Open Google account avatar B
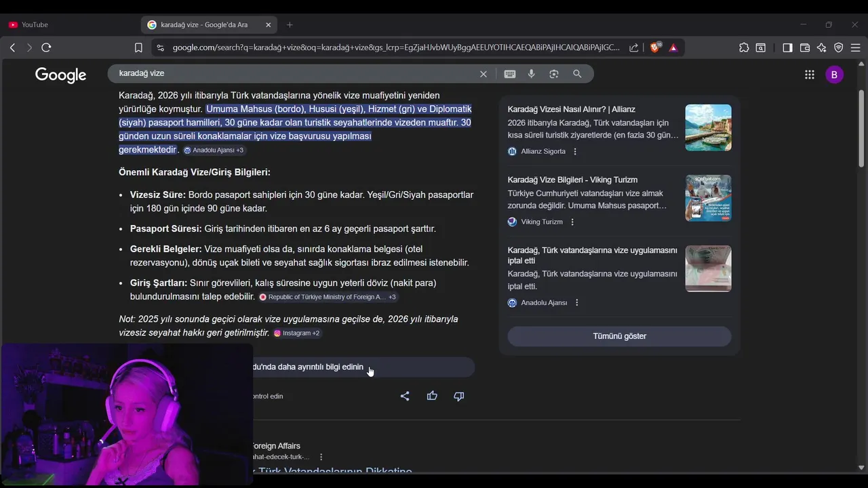Viewport: 868px width, 488px height. pyautogui.click(x=834, y=75)
